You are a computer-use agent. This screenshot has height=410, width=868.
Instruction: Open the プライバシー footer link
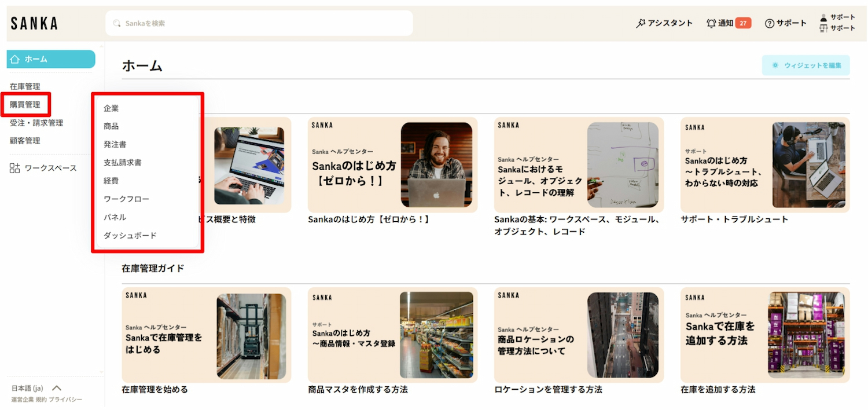[x=65, y=400]
